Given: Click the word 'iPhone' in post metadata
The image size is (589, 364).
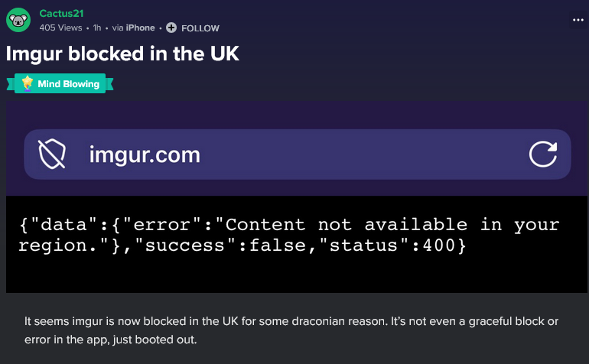Looking at the screenshot, I should point(141,28).
